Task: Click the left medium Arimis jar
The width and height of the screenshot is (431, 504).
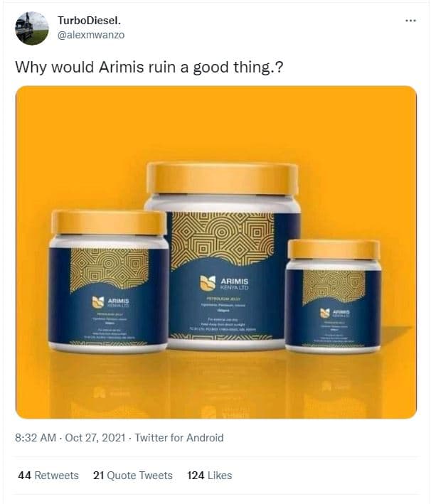Action: click(109, 282)
